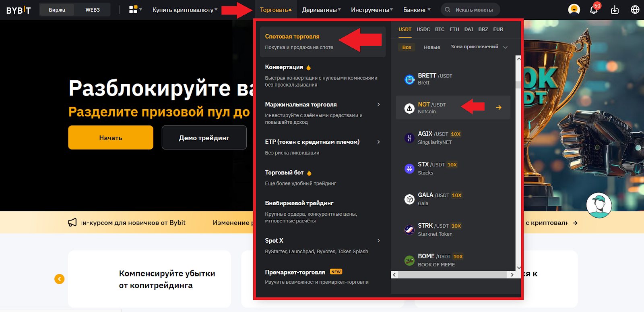The image size is (644, 312).
Task: Open the NOT/USDT pair
Action: click(453, 108)
